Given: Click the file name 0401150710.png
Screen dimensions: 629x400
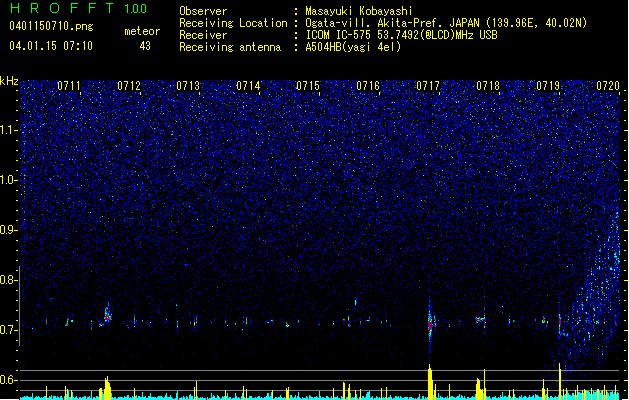Looking at the screenshot, I should tap(51, 27).
